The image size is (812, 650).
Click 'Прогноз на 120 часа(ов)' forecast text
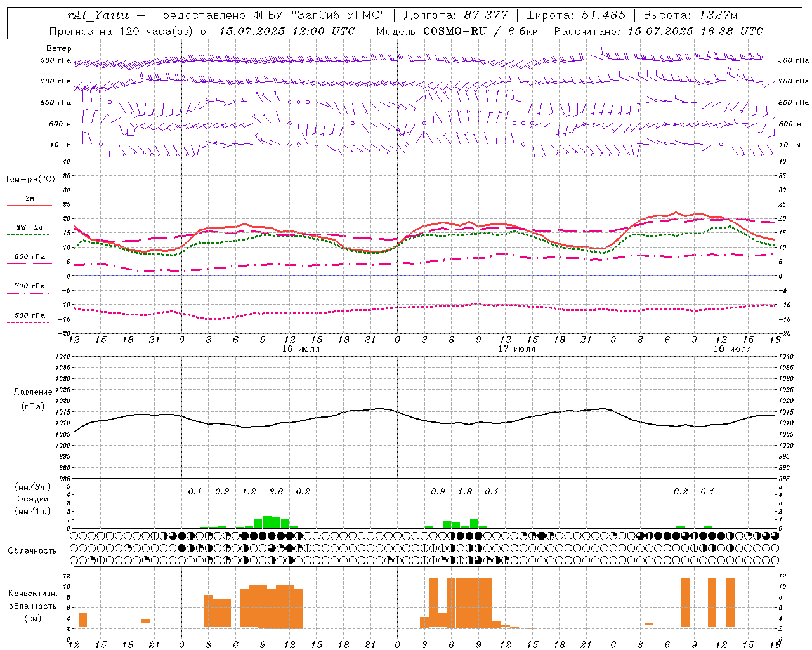tap(122, 31)
